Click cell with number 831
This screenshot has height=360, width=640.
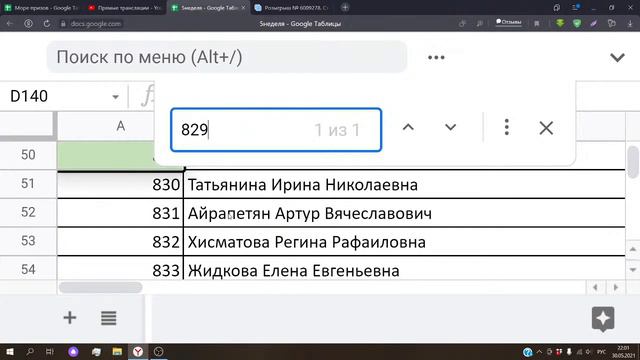click(120, 213)
